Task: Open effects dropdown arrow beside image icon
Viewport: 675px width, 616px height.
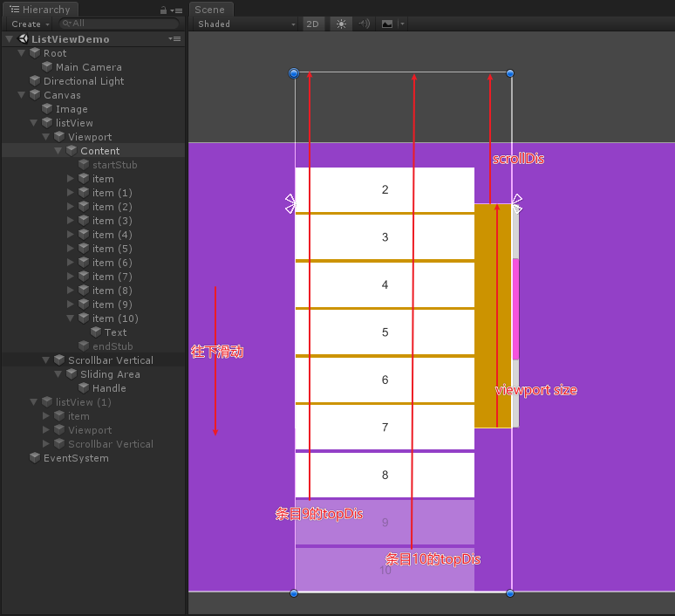Action: (402, 24)
